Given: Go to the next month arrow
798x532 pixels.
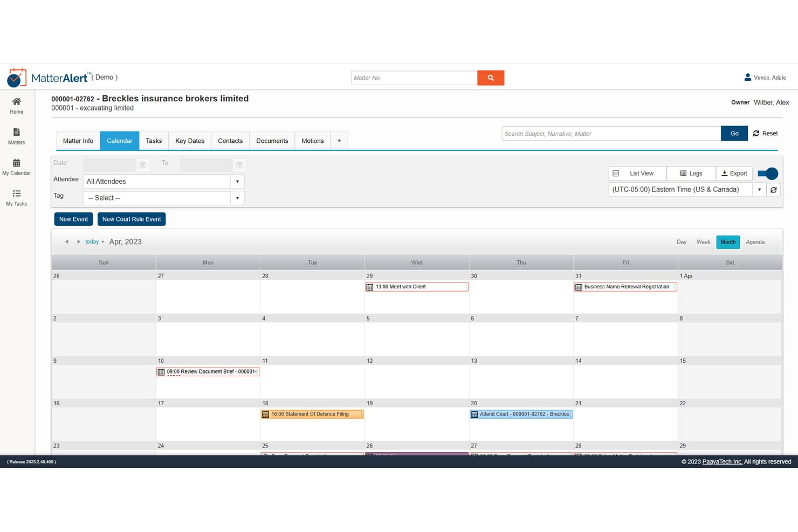Looking at the screenshot, I should coord(79,242).
